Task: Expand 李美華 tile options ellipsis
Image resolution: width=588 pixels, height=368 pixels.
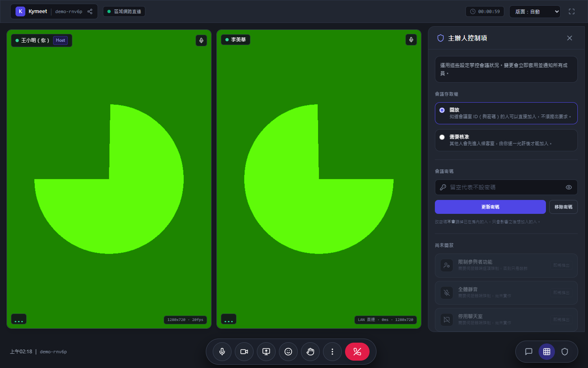Action: pos(229,319)
